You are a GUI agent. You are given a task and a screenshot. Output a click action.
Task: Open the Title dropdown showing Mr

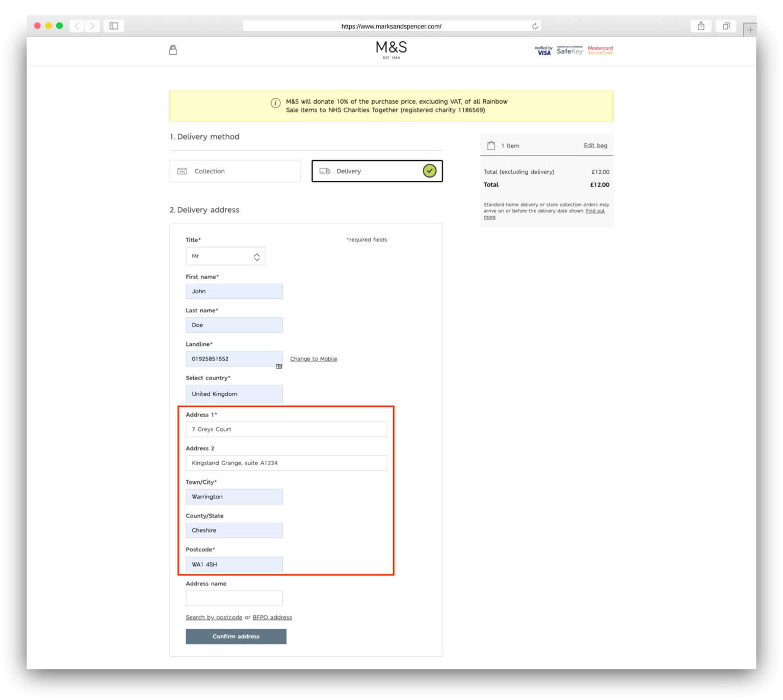point(225,256)
